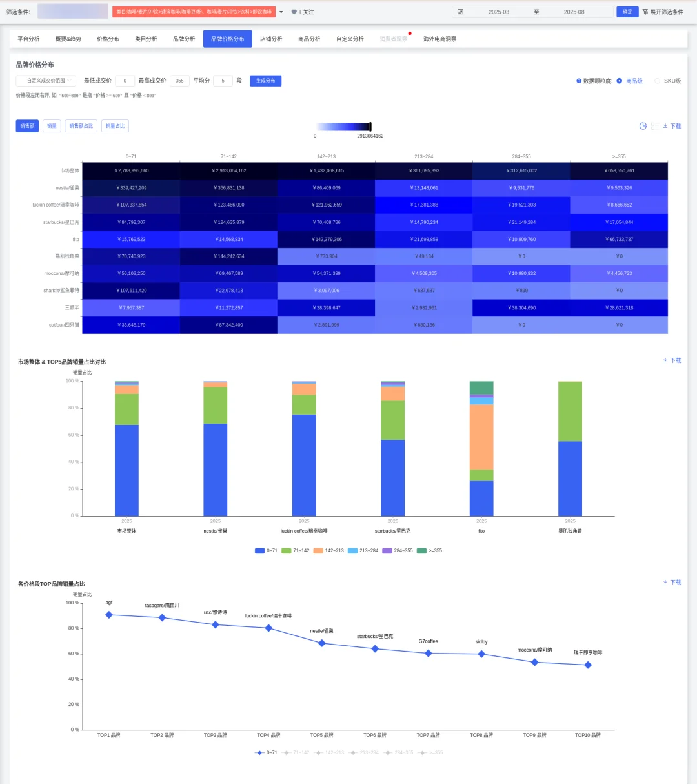
Task: Download the TOP5品牌销量占比 bar chart
Action: pos(672,360)
